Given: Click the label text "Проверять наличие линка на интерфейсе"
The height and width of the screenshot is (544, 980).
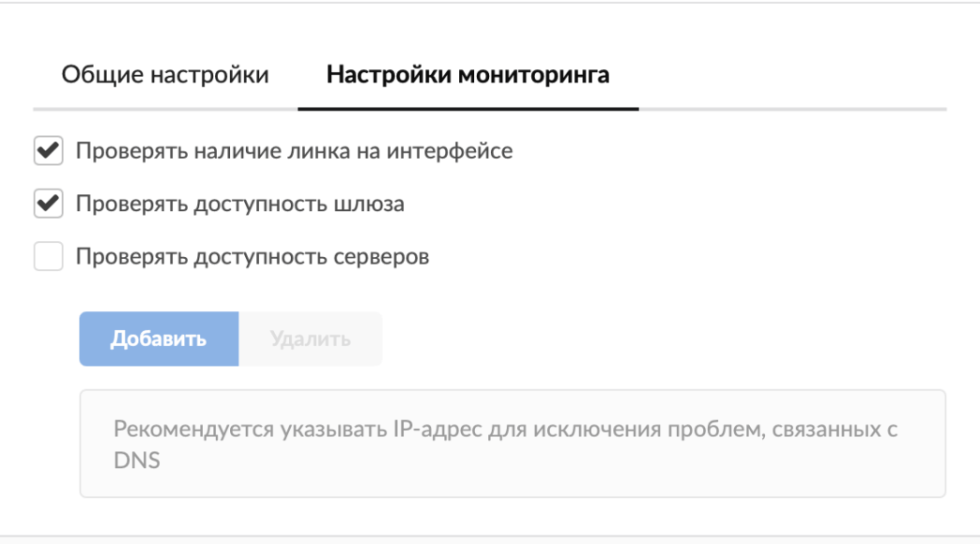Looking at the screenshot, I should [x=294, y=151].
